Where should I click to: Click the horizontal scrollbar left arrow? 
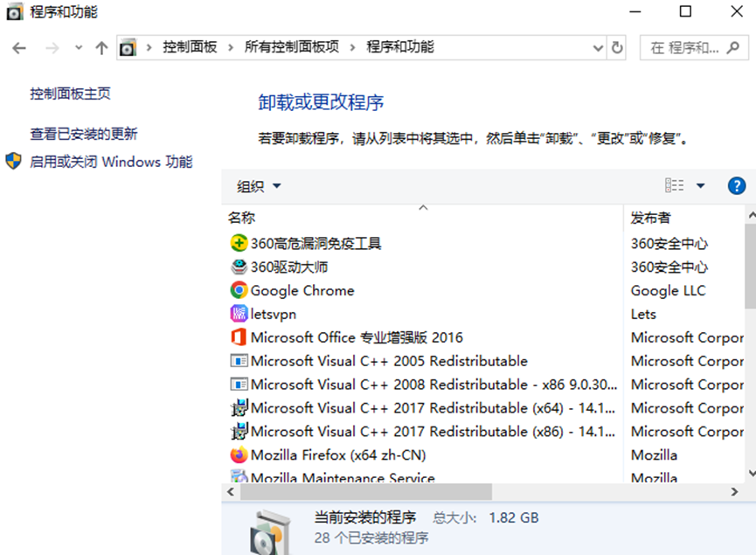(231, 492)
